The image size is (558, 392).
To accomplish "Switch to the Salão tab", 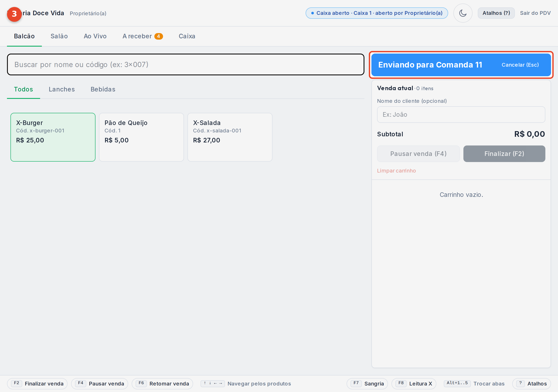I will (x=59, y=36).
